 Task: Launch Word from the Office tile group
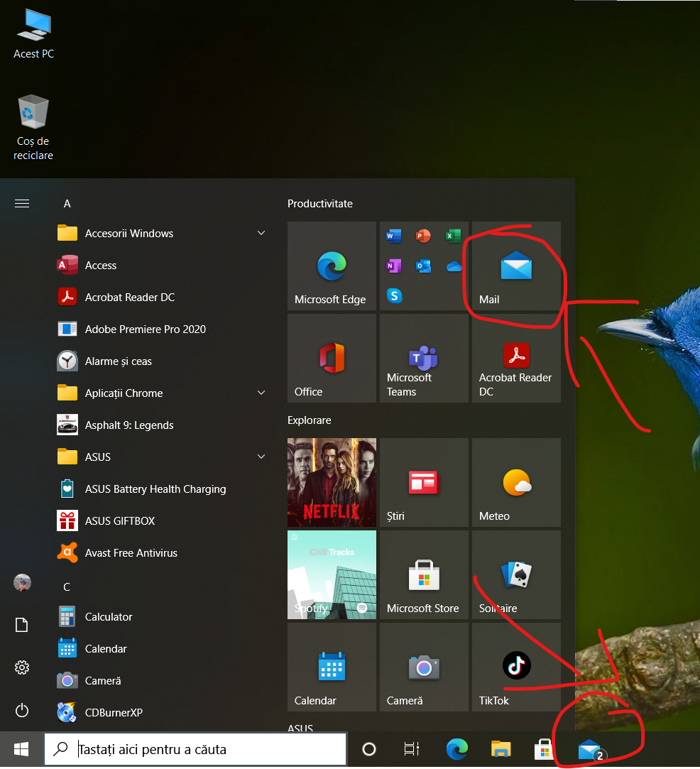(x=393, y=236)
